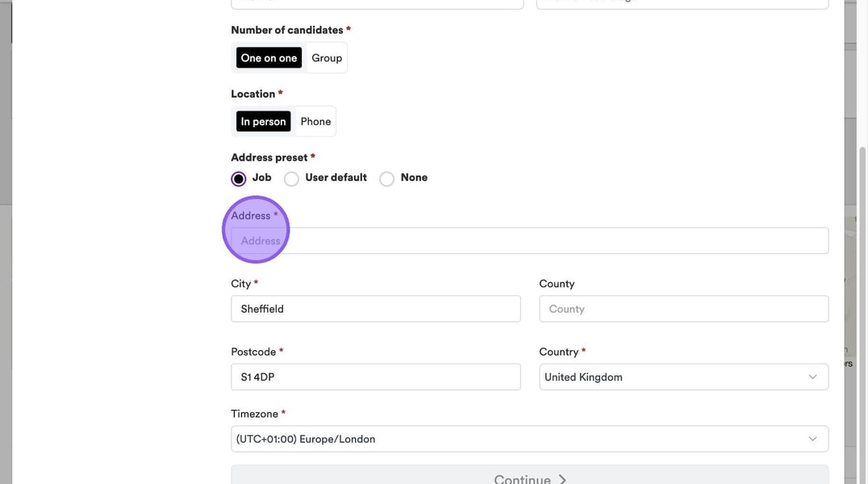Switch location to "Phone"
The width and height of the screenshot is (868, 484).
(315, 122)
